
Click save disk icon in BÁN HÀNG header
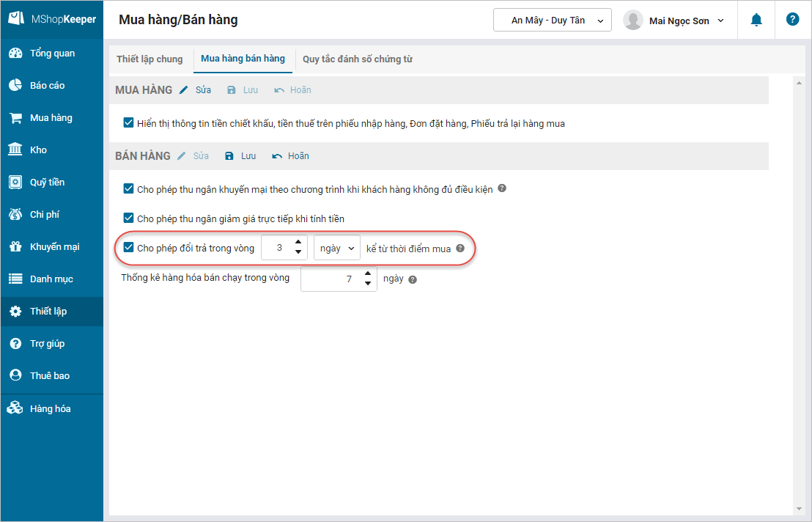click(229, 156)
